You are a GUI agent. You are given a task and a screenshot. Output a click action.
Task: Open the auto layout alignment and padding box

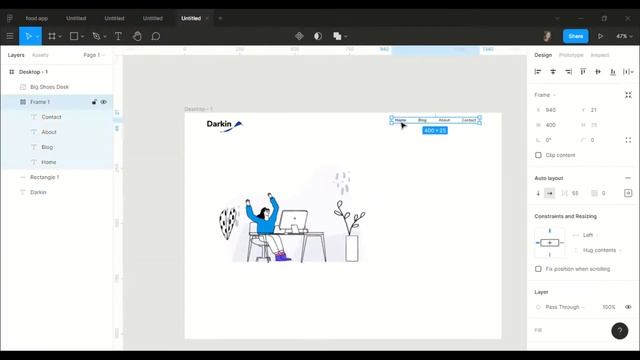(628, 193)
